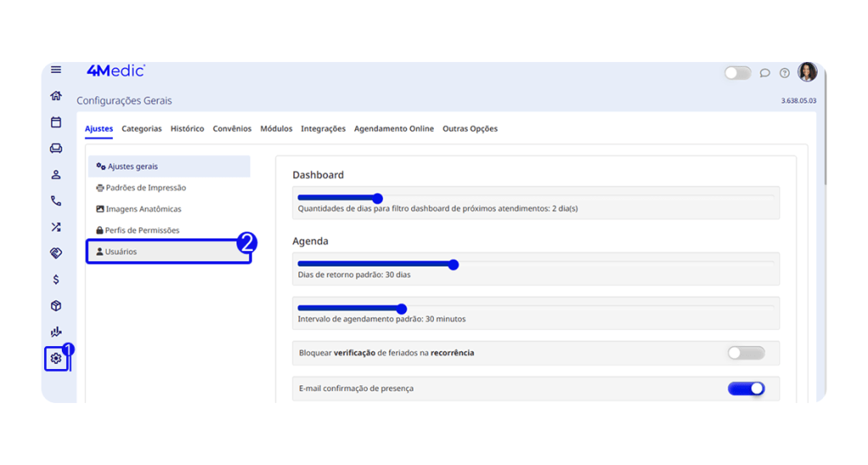This screenshot has width=868, height=465.
Task: Select Padrões de Impressão option
Action: (x=145, y=188)
